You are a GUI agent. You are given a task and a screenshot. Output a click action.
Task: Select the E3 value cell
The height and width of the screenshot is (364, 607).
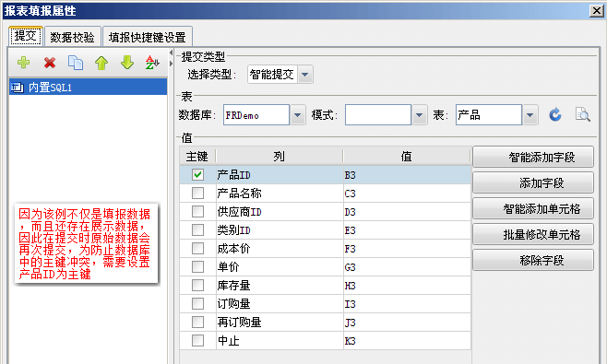coord(407,229)
